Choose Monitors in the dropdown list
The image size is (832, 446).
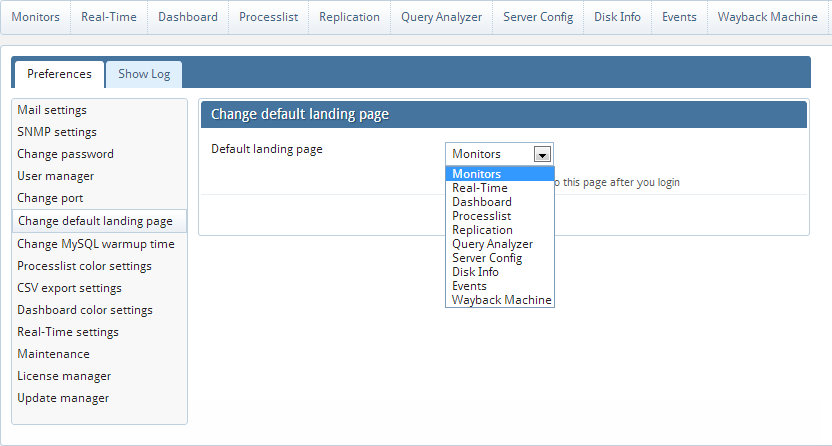(x=500, y=174)
